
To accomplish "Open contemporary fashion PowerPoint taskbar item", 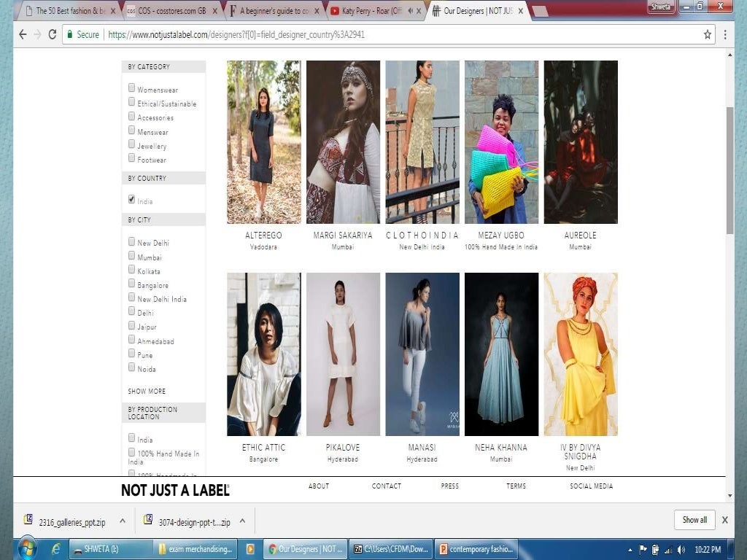I will click(x=476, y=549).
